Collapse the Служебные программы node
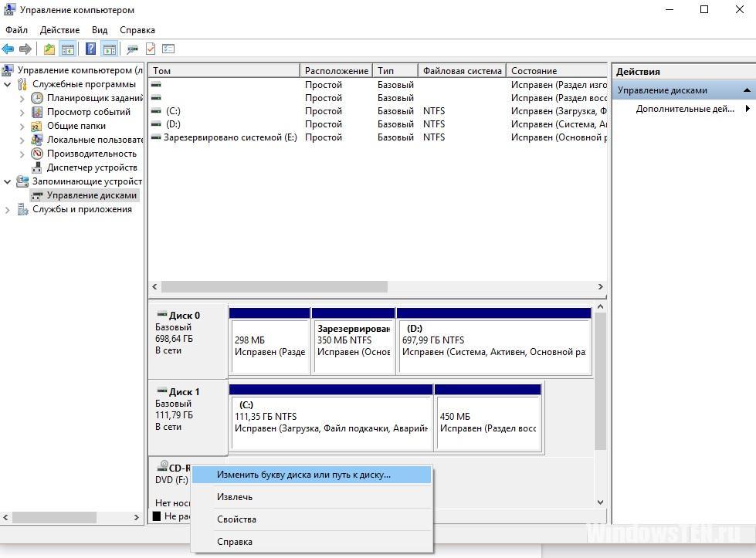This screenshot has height=558, width=756. click(x=8, y=84)
